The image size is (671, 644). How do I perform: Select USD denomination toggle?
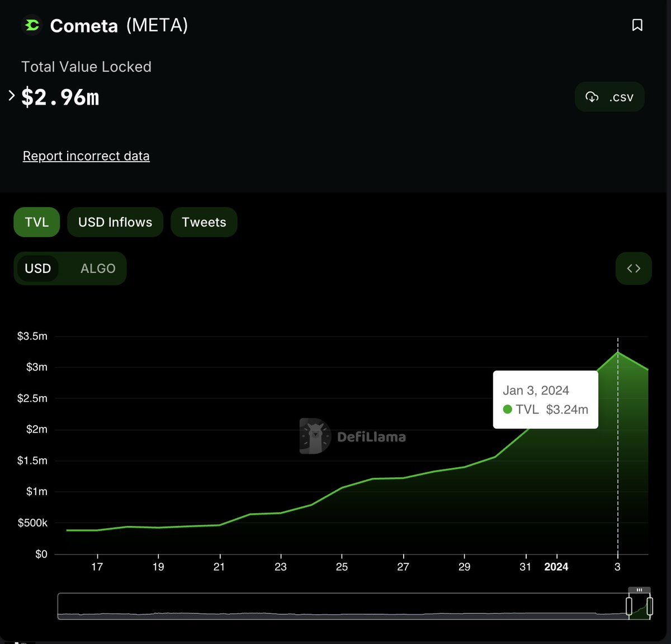(38, 269)
